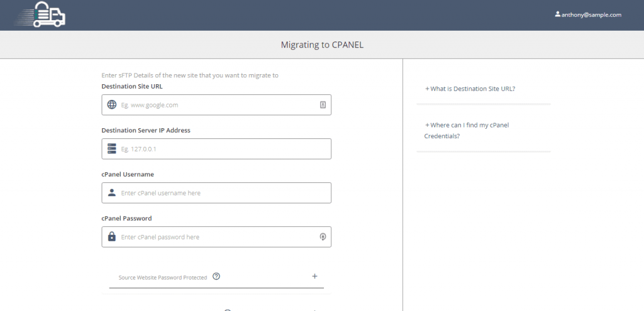Click the server icon beside the IP field

coord(112,149)
